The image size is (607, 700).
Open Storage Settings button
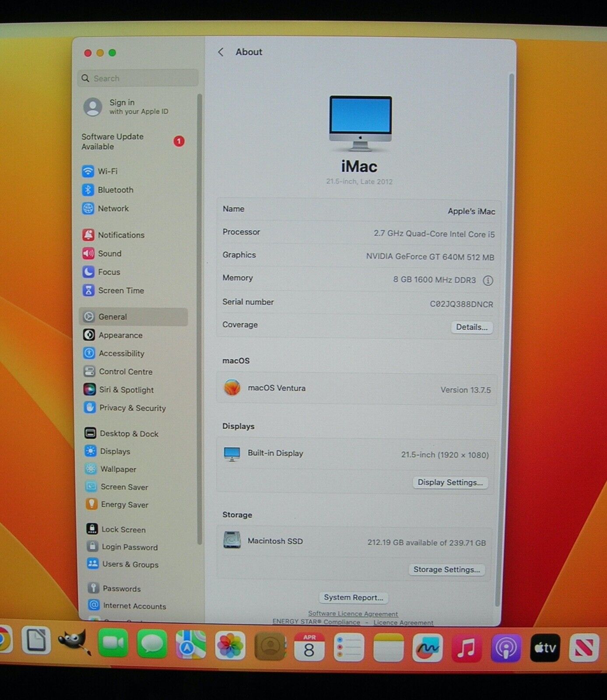[447, 570]
